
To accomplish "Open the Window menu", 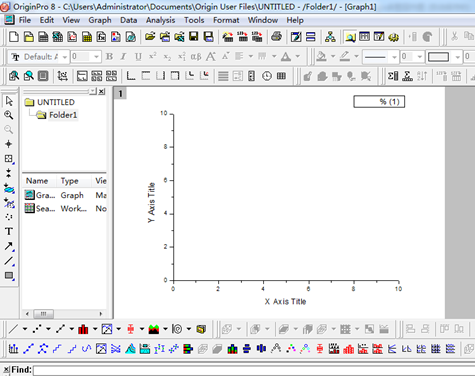I will point(263,20).
